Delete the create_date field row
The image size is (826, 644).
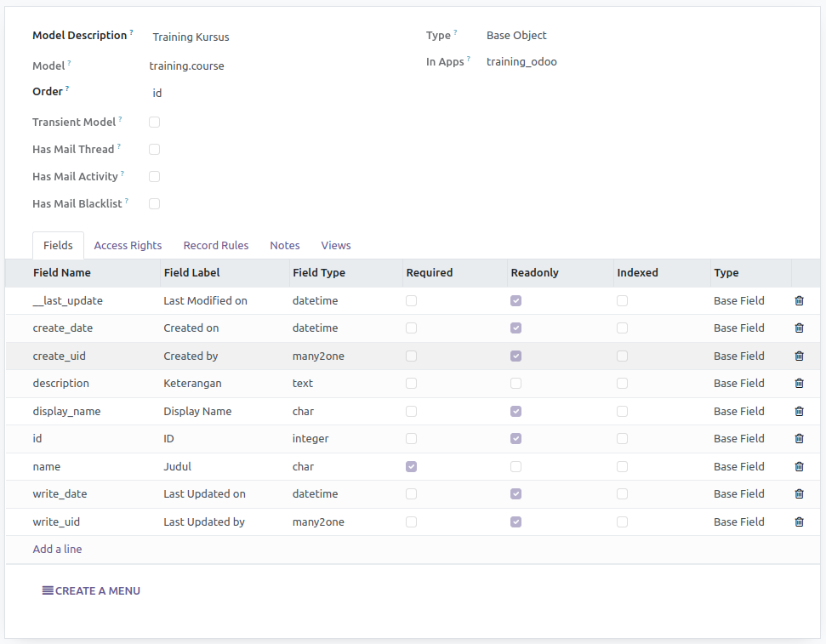click(x=799, y=328)
